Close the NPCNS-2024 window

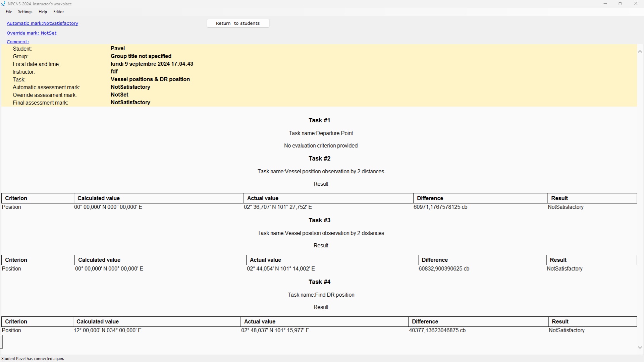[636, 4]
